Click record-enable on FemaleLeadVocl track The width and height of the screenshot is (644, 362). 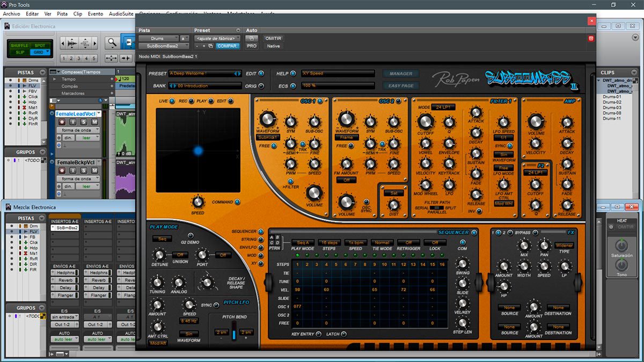[62, 122]
